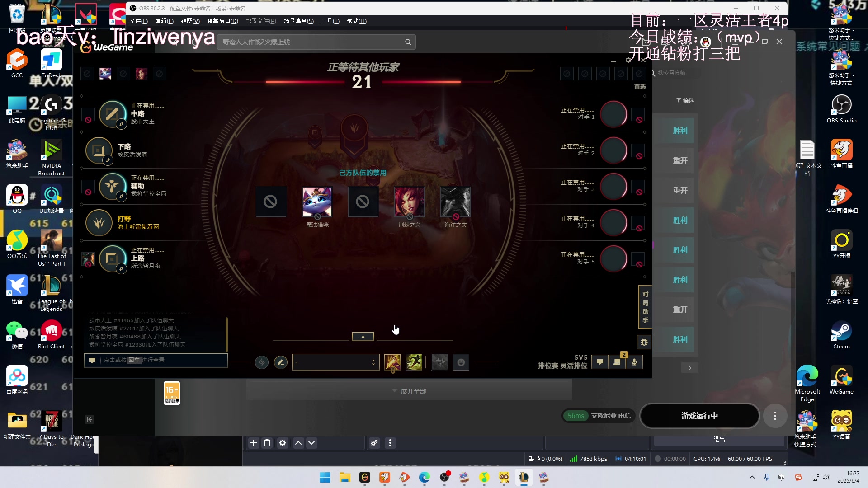Select the first summoner spell slot with lock
The width and height of the screenshot is (868, 488).
click(392, 362)
